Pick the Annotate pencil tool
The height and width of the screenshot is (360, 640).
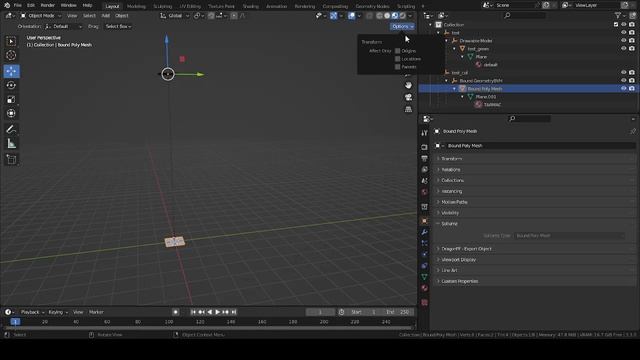(x=11, y=129)
